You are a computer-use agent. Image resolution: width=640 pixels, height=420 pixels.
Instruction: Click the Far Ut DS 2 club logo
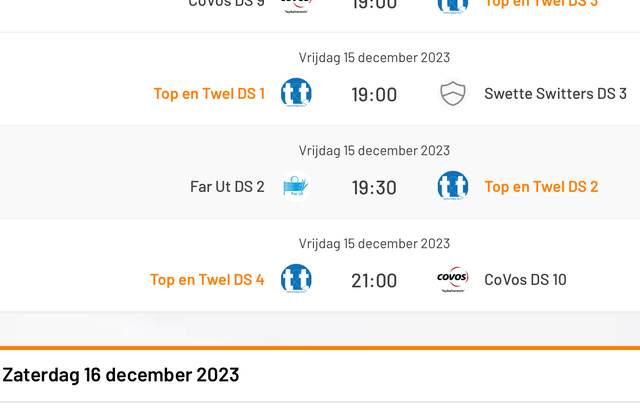[296, 186]
